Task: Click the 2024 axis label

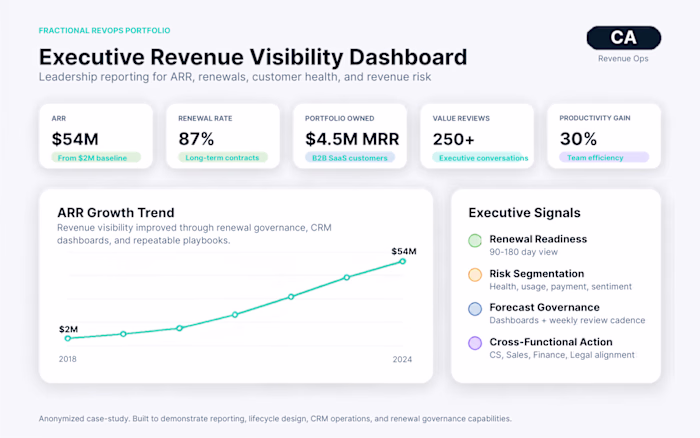Action: (402, 359)
